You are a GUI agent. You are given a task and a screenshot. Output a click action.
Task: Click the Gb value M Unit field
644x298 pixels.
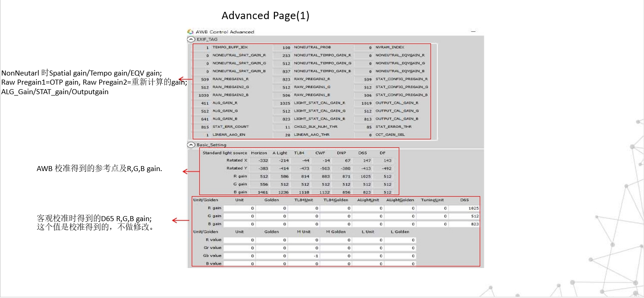(303, 256)
